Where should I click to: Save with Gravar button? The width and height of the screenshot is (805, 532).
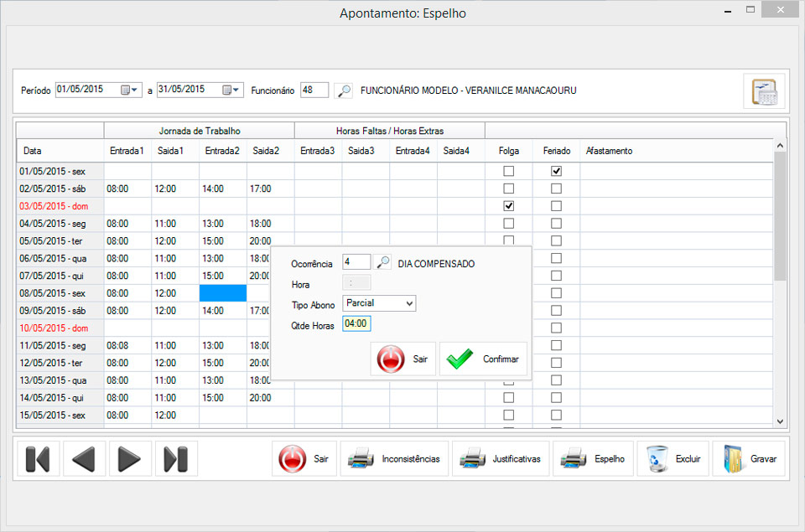pos(749,458)
